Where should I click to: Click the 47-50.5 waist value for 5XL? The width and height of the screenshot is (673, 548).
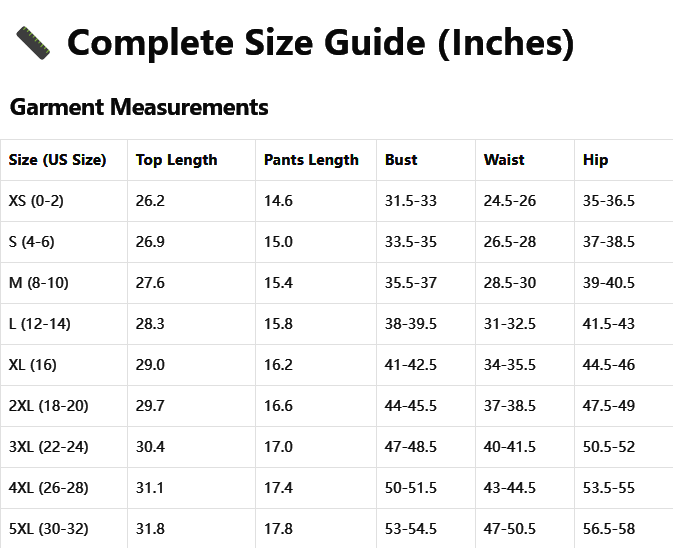pyautogui.click(x=509, y=529)
